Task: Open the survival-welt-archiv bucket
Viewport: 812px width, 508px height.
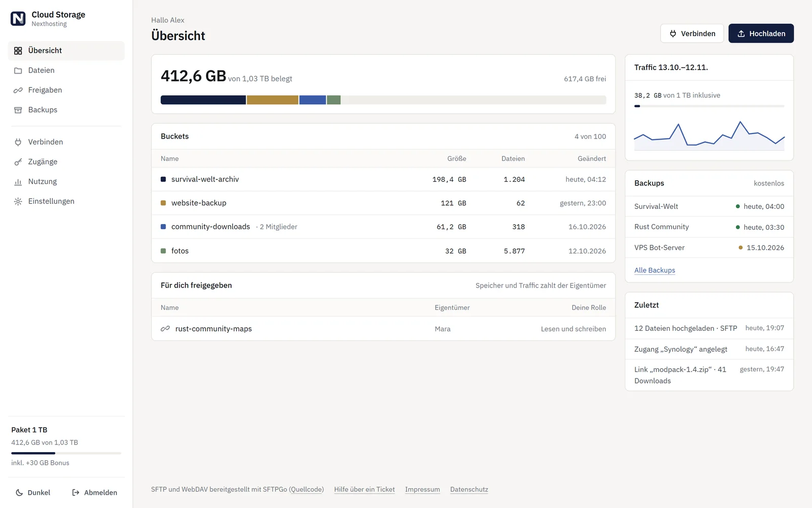Action: coord(383,179)
